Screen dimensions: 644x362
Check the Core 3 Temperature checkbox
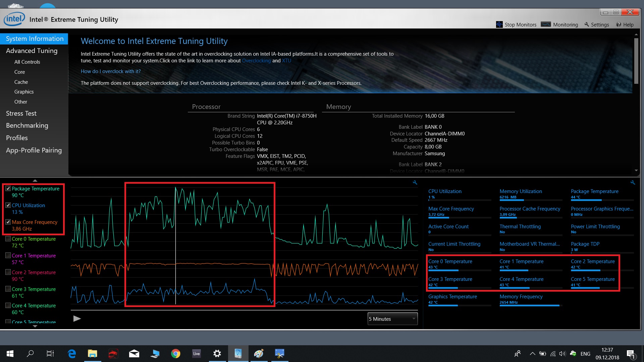[8, 289]
